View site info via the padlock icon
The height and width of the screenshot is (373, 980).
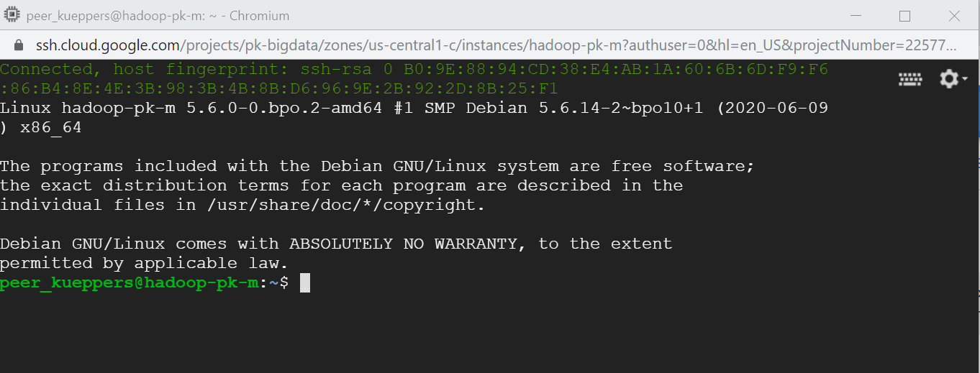19,45
